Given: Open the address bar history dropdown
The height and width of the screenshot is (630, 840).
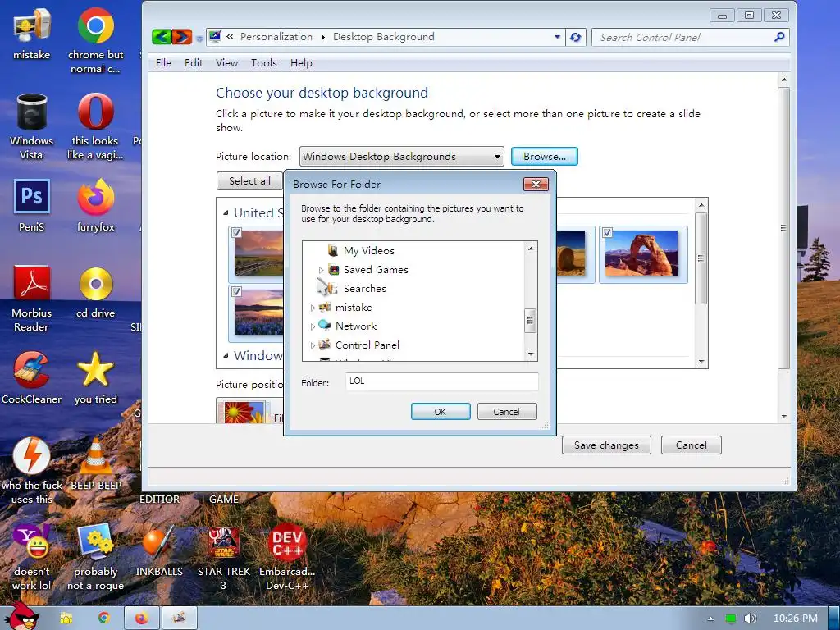Looking at the screenshot, I should 557,37.
